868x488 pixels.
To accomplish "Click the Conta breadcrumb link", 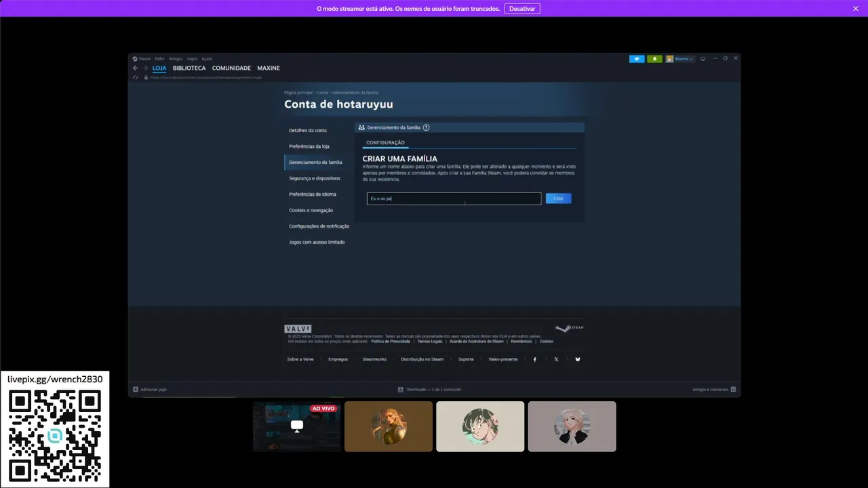I will tap(322, 92).
